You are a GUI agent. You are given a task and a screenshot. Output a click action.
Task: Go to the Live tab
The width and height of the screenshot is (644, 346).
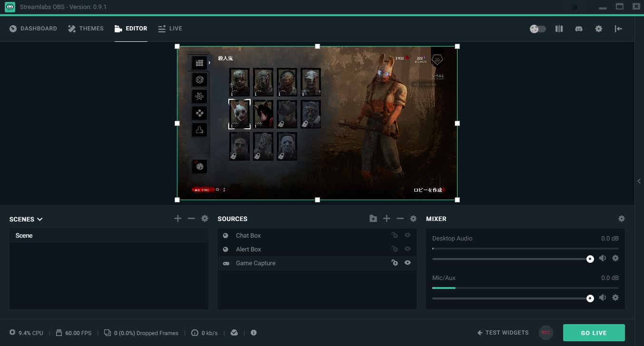point(170,29)
